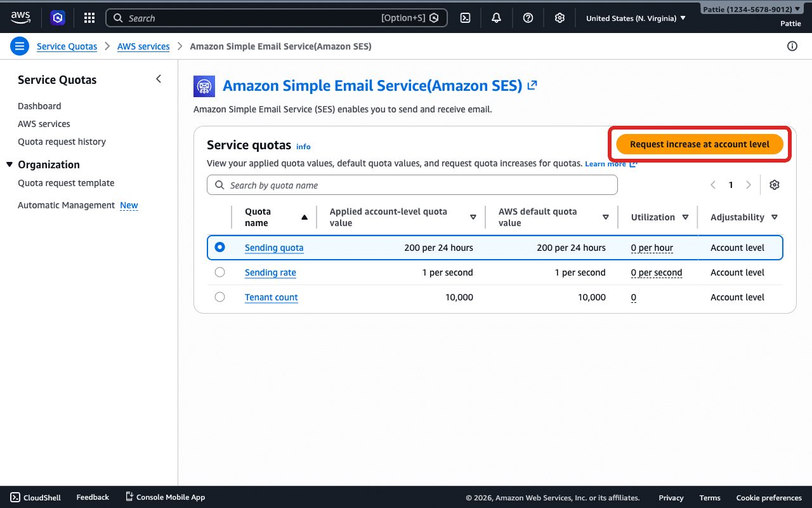Image resolution: width=812 pixels, height=508 pixels.
Task: Sort by Applied account-level quota value
Action: click(473, 217)
